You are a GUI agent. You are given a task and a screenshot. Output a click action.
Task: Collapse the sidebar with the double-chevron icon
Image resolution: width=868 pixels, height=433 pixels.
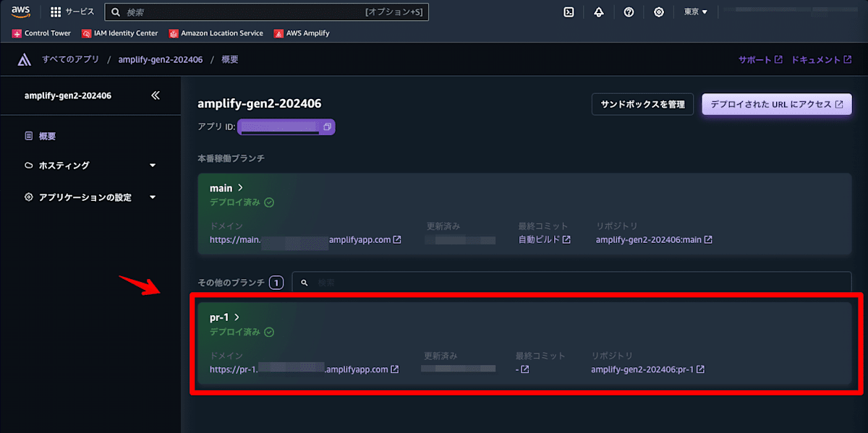click(156, 95)
